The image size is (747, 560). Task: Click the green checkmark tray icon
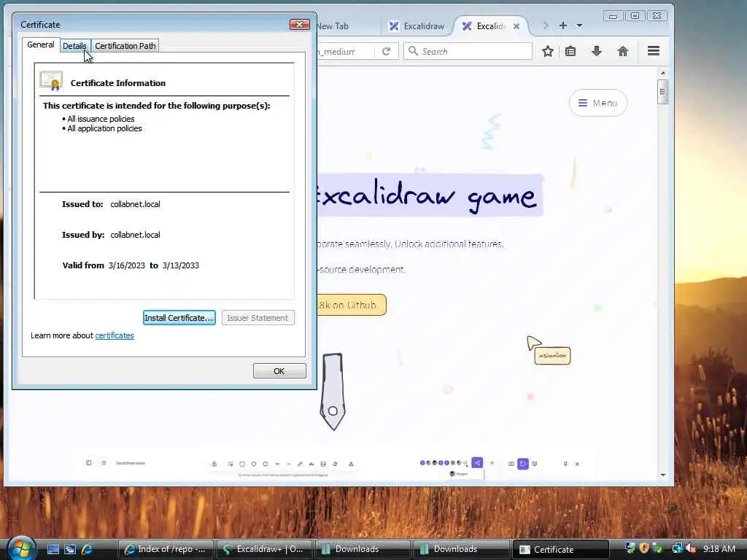point(657,548)
